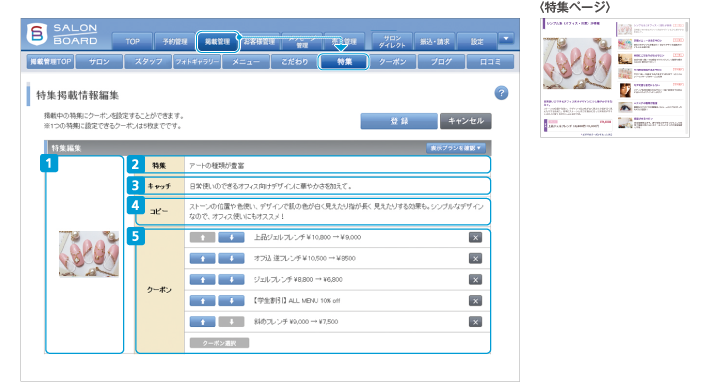Move オフ込 coupon ¥10,500 down
710x383 pixels.
point(231,259)
